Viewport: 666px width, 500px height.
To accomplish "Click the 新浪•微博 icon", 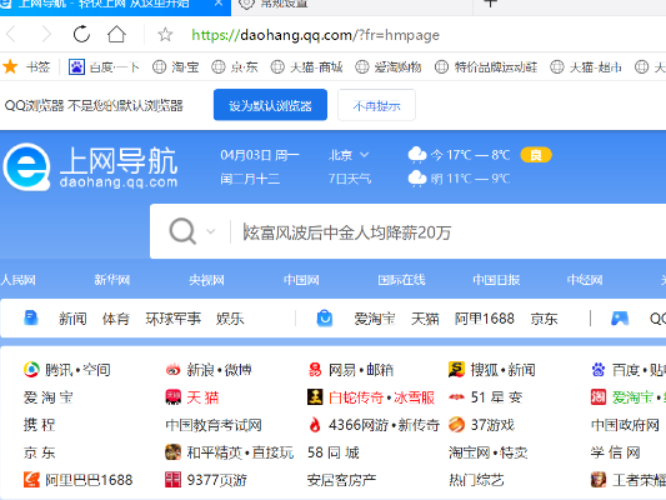I will [x=173, y=370].
